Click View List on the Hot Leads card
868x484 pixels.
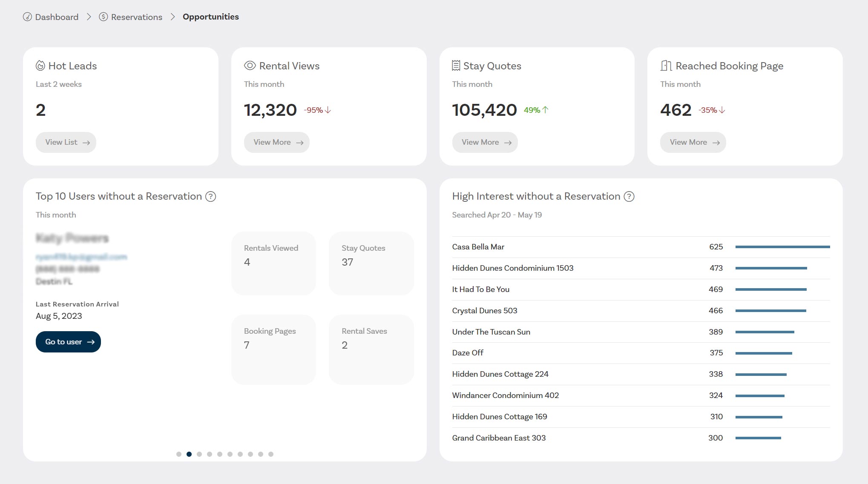[66, 142]
